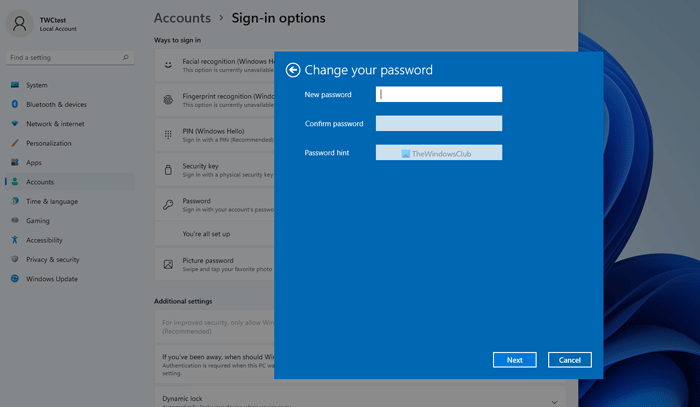Open Personalization brush icon in sidebar
Screen dimensions: 700x407
click(x=15, y=143)
